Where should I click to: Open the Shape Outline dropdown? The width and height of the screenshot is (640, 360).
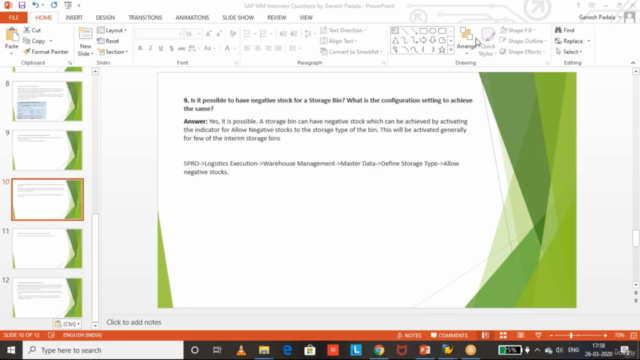[x=523, y=41]
